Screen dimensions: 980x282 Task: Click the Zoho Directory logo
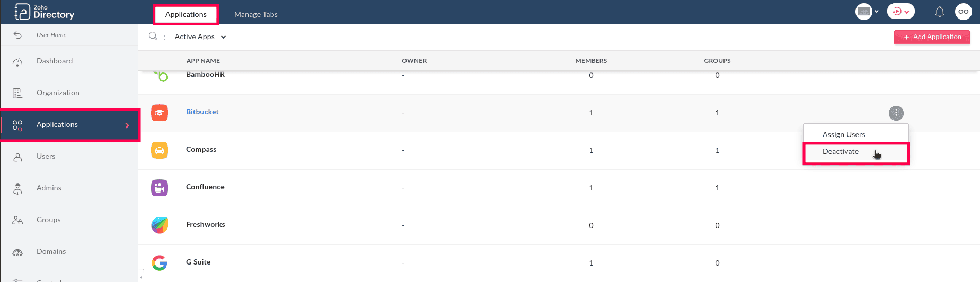tap(45, 12)
